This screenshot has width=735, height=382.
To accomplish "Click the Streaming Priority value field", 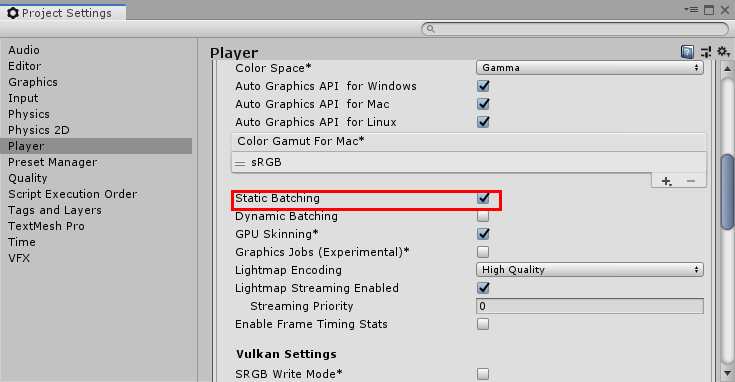I will [590, 306].
